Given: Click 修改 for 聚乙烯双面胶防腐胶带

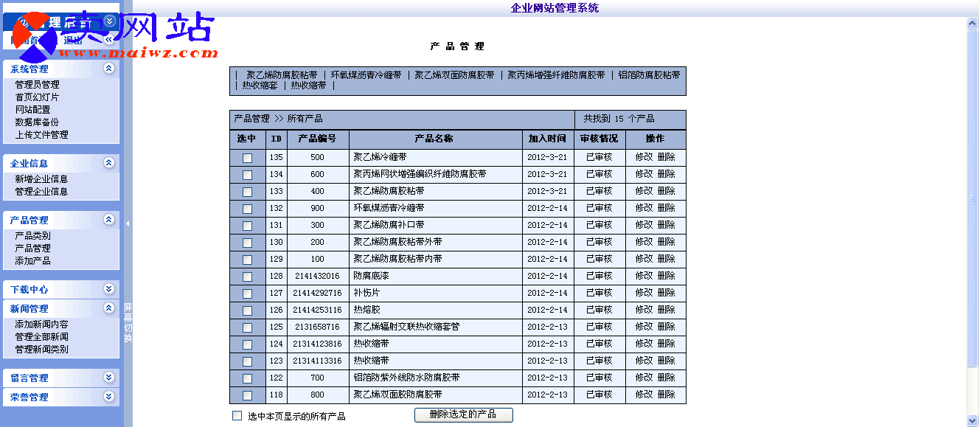Looking at the screenshot, I should click(644, 395).
